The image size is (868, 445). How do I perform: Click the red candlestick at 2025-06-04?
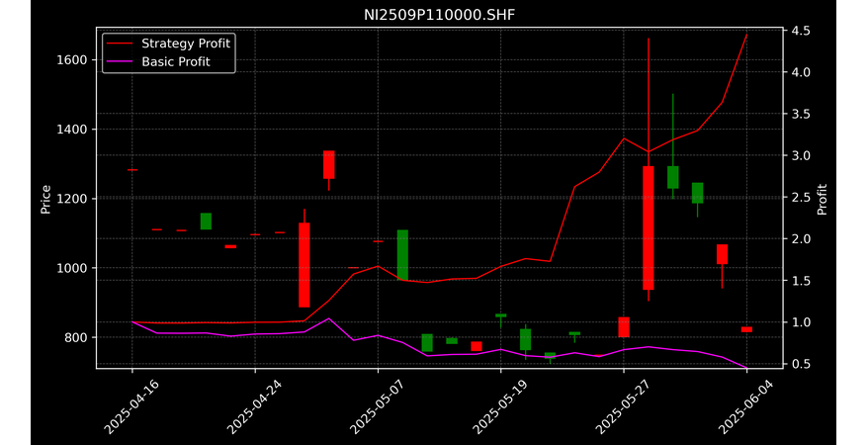coord(746,329)
